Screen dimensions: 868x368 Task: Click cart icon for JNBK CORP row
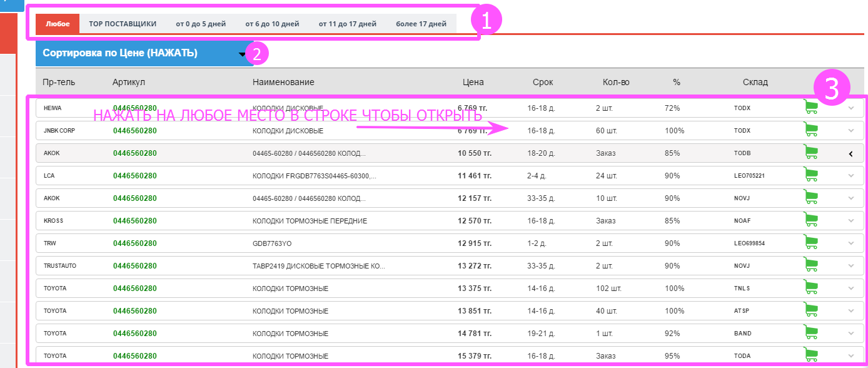point(810,130)
